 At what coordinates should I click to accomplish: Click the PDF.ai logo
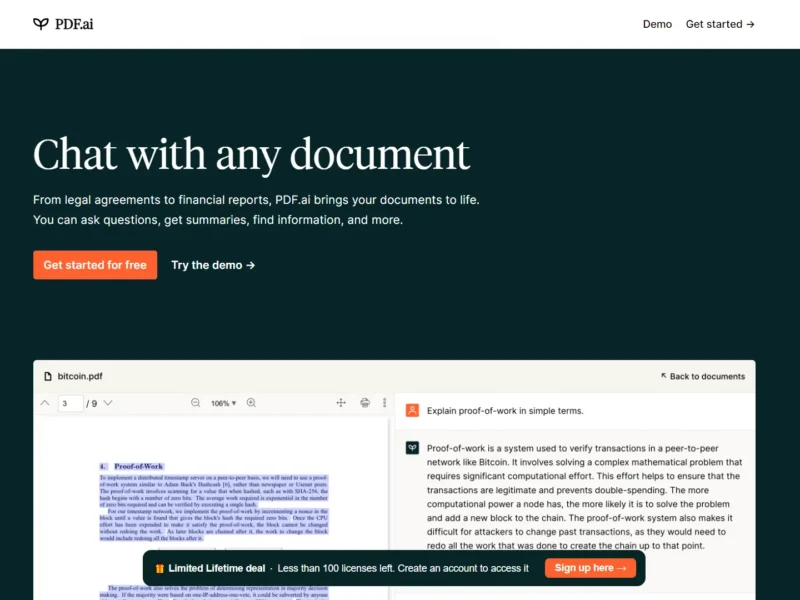pyautogui.click(x=66, y=24)
